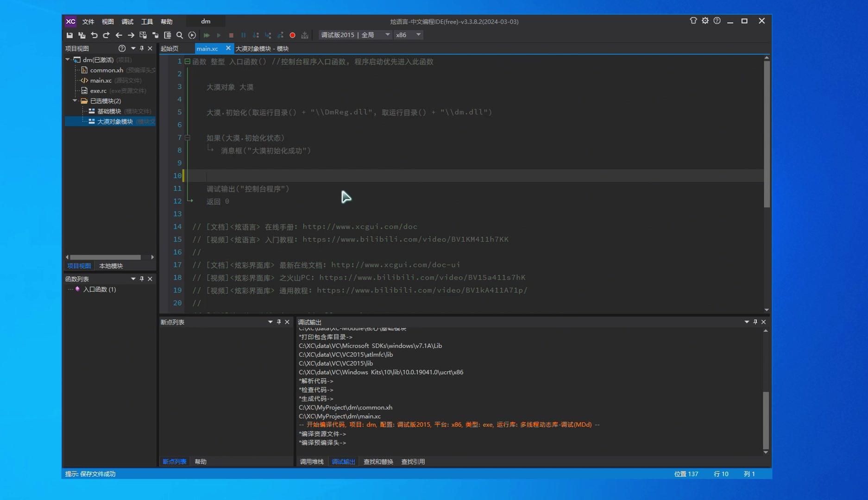
Task: Switch to the 帮助 tab beside 断点列表
Action: pyautogui.click(x=201, y=462)
